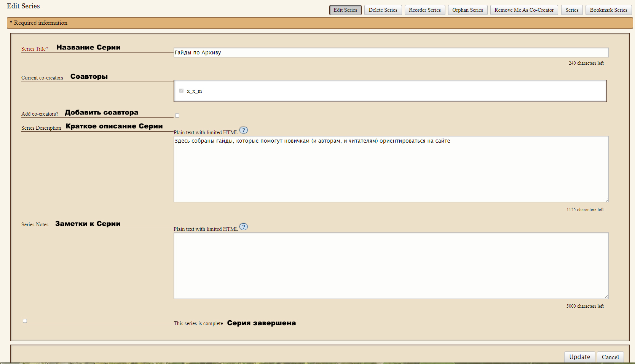Click the Current co-creators label
Viewport: 635px width, 364px height.
42,78
